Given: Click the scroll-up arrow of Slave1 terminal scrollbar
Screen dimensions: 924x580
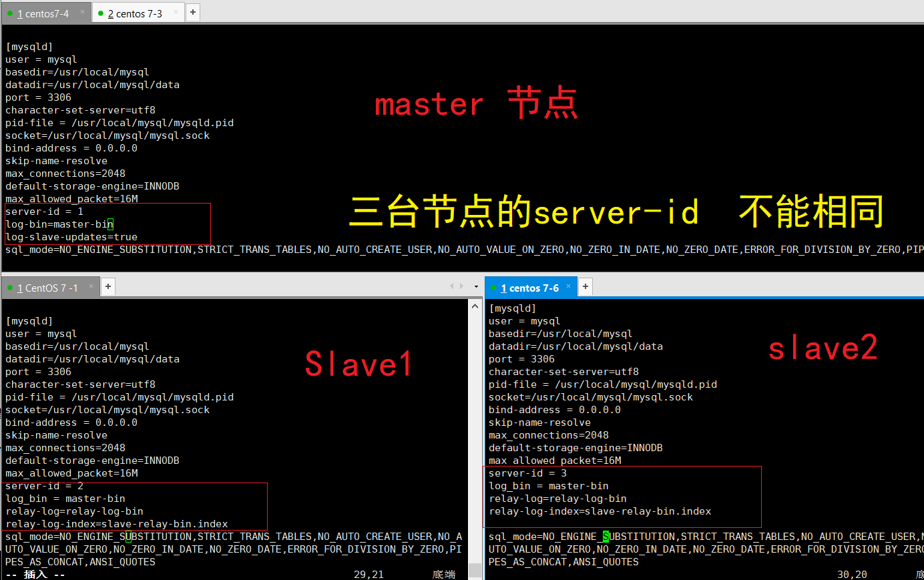Looking at the screenshot, I should pos(475,306).
